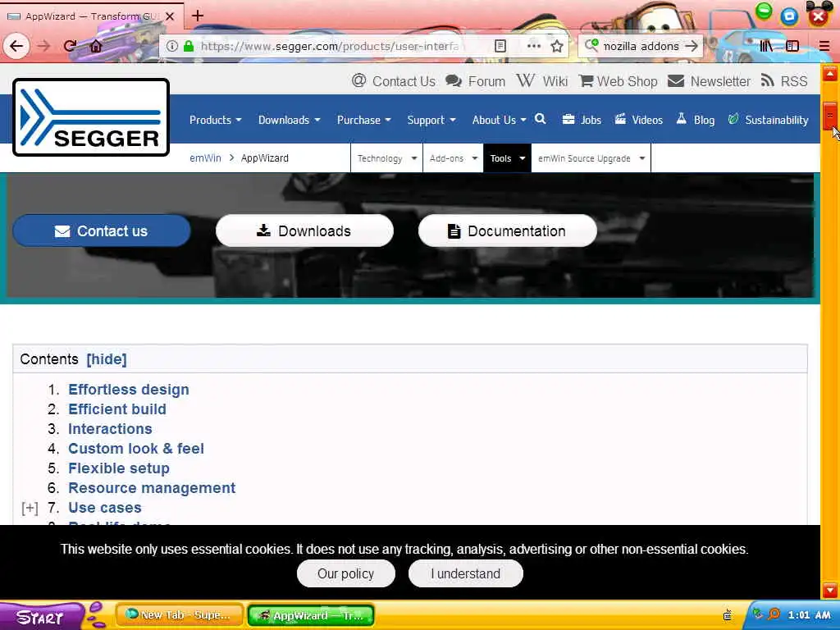Viewport: 840px width, 630px height.
Task: Open the Wiki link
Action: (x=541, y=81)
